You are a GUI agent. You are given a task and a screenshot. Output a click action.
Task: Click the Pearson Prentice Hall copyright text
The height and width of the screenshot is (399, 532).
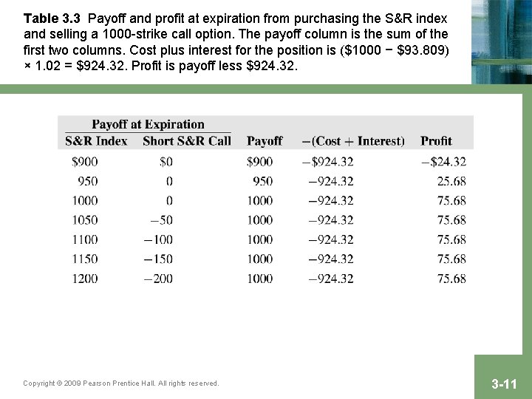point(121,383)
